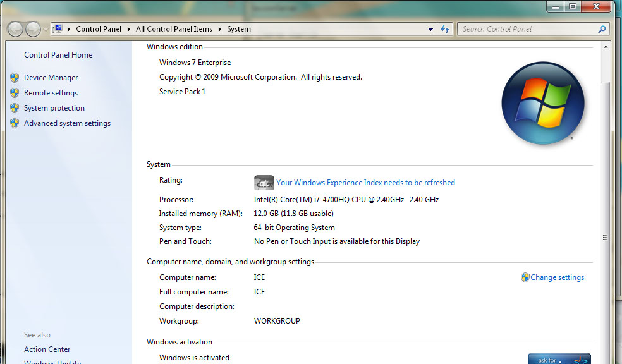The image size is (622, 364).
Task: Click the shield icon beside Change settings
Action: [525, 277]
